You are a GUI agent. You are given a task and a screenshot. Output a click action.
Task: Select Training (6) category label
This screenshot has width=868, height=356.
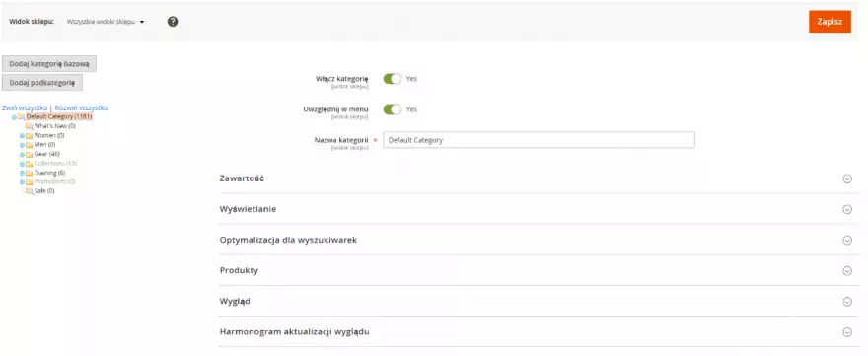pyautogui.click(x=50, y=173)
